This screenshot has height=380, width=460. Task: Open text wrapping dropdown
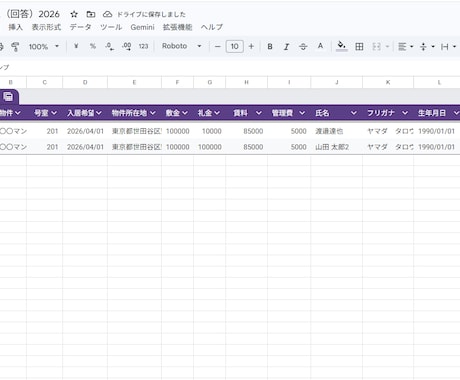pyautogui.click(x=448, y=47)
